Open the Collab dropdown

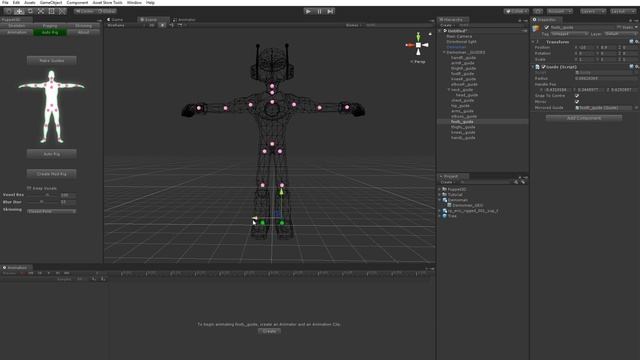[516, 11]
